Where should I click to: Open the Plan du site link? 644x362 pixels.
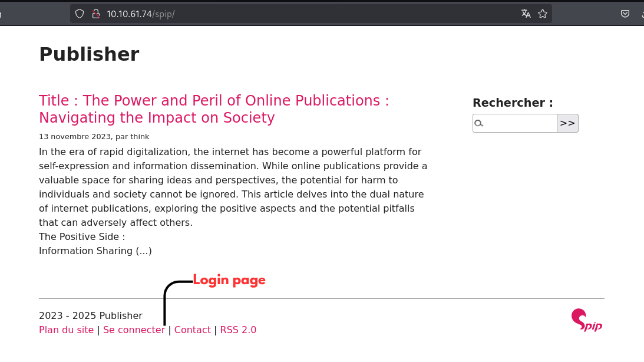click(66, 330)
